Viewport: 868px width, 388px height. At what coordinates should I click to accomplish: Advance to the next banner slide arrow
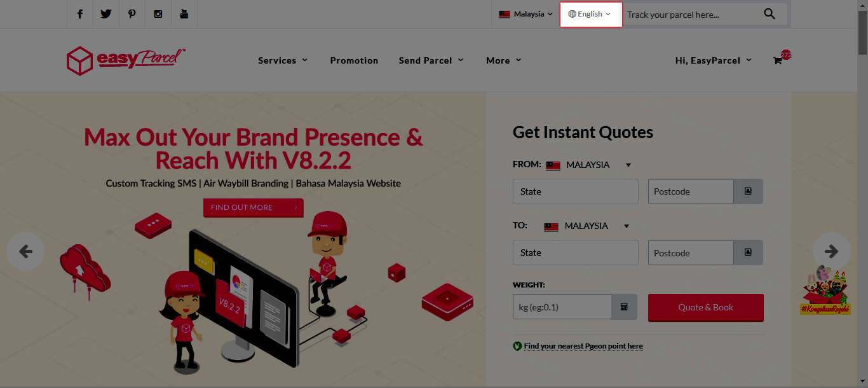pyautogui.click(x=832, y=251)
